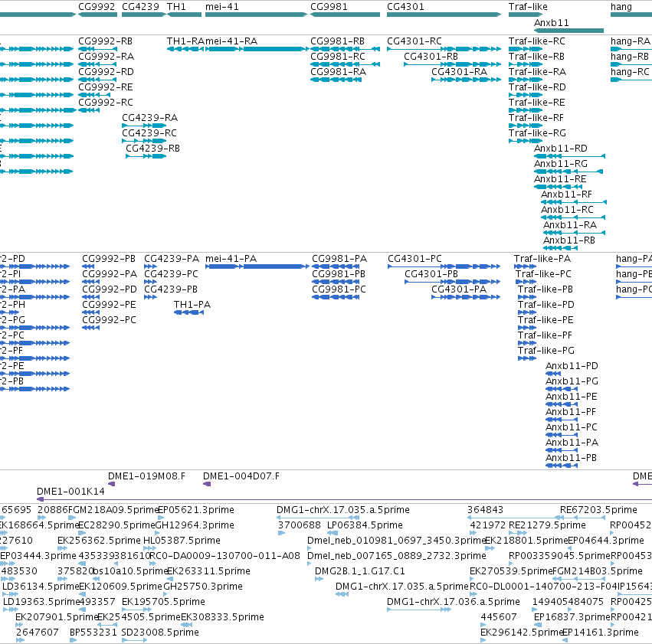This screenshot has width=652, height=644.
Task: Open protein Traf-like-PF
Action: click(x=545, y=335)
